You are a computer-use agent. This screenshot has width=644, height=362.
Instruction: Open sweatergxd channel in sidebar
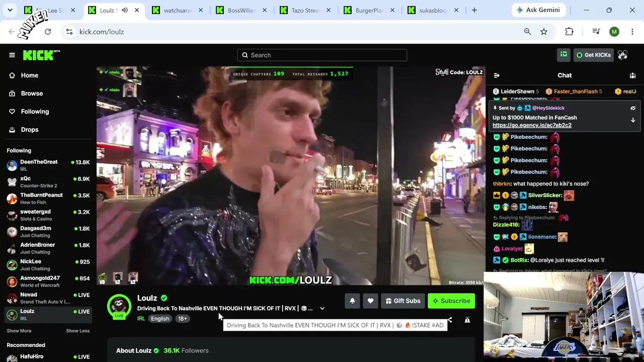tap(48, 215)
